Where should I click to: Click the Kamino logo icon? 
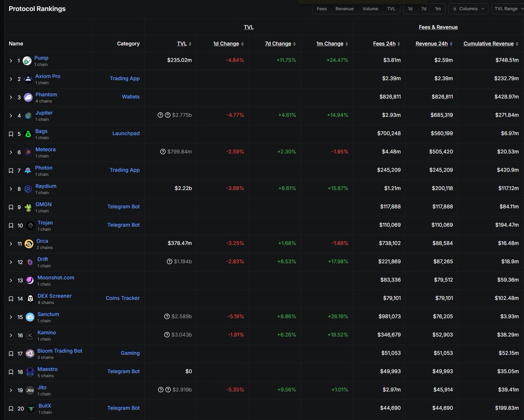click(x=30, y=336)
